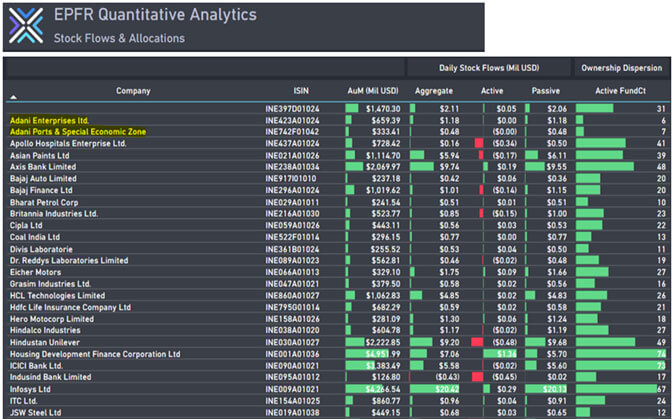Select ICICI Bank Ltd. row
Screen dimensions: 672x419
point(338,365)
